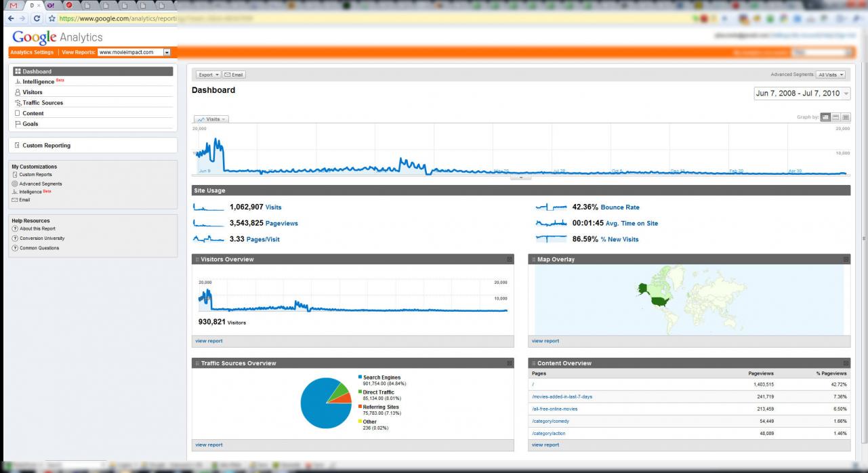Set graph by day icon
868x473 pixels.
[825, 117]
